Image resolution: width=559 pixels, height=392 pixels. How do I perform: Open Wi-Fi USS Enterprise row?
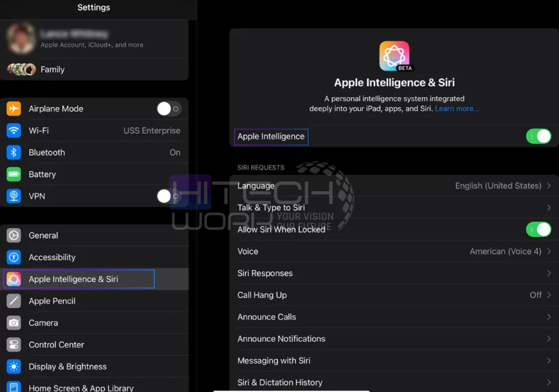point(94,130)
